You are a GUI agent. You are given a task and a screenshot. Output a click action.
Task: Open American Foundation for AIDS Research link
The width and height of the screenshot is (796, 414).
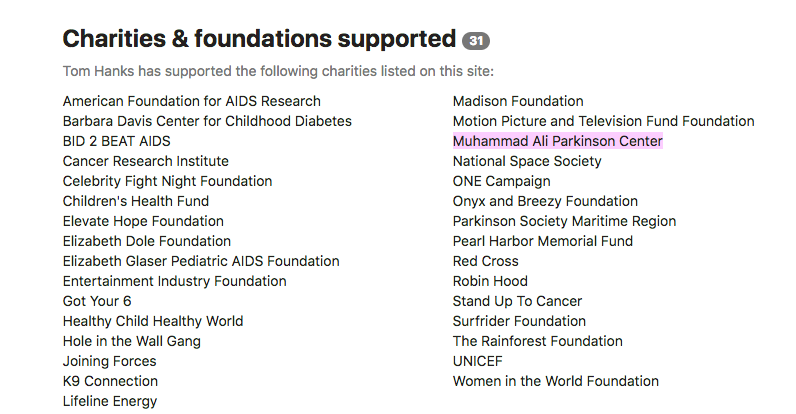(191, 101)
